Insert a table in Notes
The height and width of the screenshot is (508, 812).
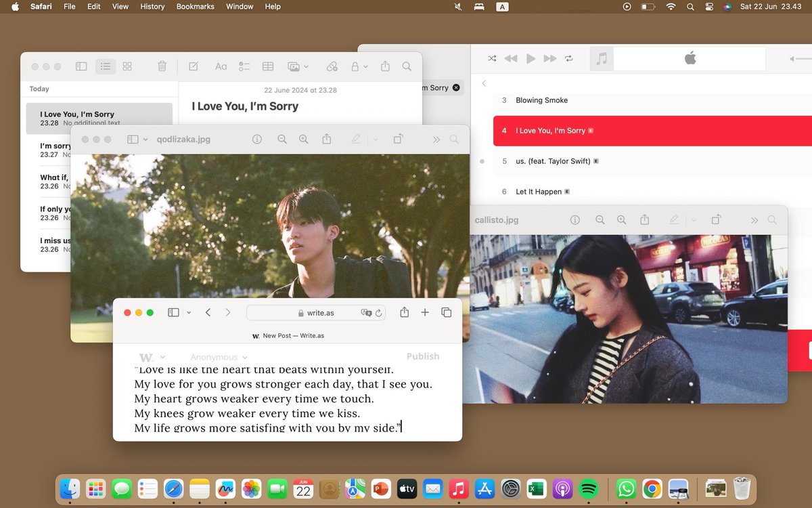point(268,66)
